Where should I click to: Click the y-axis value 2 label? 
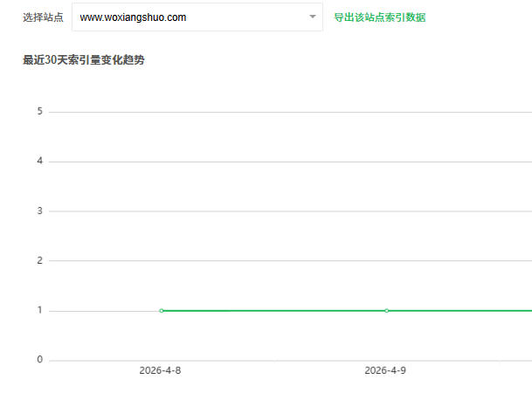[40, 260]
